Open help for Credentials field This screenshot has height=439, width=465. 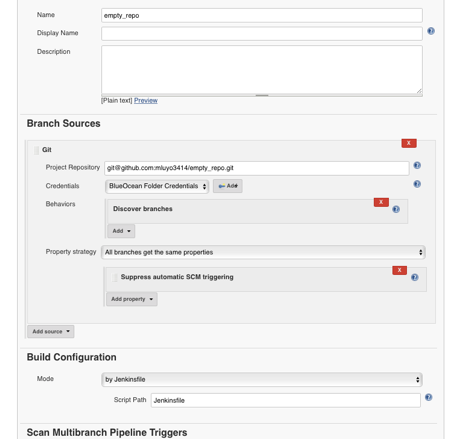417,184
